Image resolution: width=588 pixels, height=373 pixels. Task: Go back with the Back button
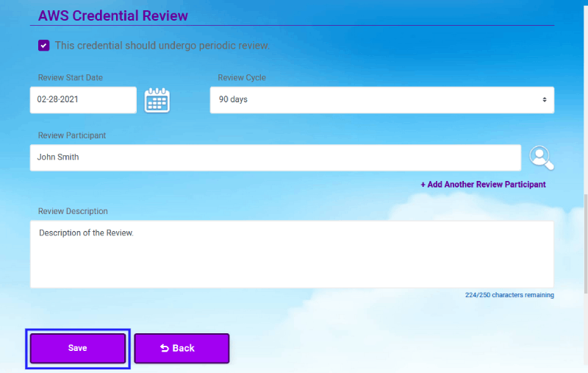[182, 348]
